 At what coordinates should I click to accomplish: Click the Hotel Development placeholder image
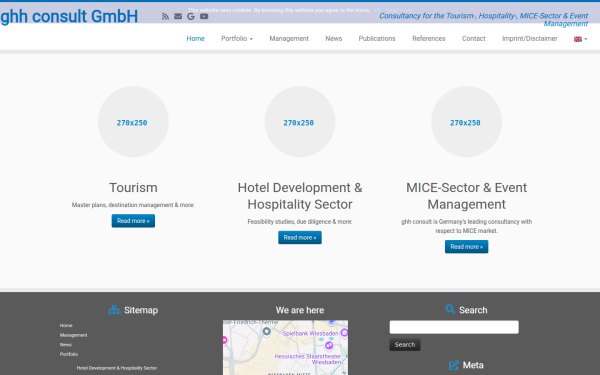pyautogui.click(x=300, y=122)
